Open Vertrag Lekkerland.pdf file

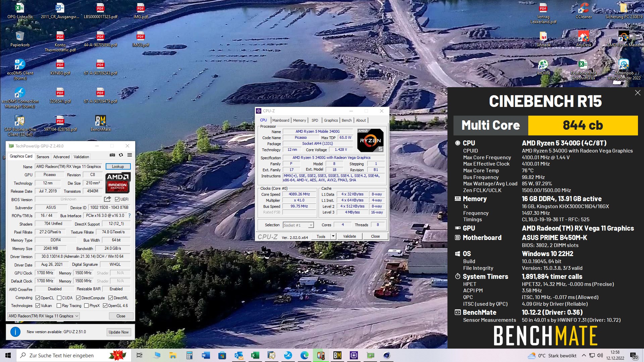543,13
